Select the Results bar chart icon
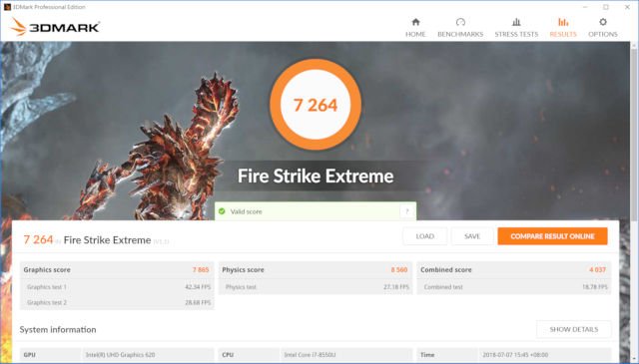Viewport: 639px width, 364px height. pyautogui.click(x=563, y=22)
